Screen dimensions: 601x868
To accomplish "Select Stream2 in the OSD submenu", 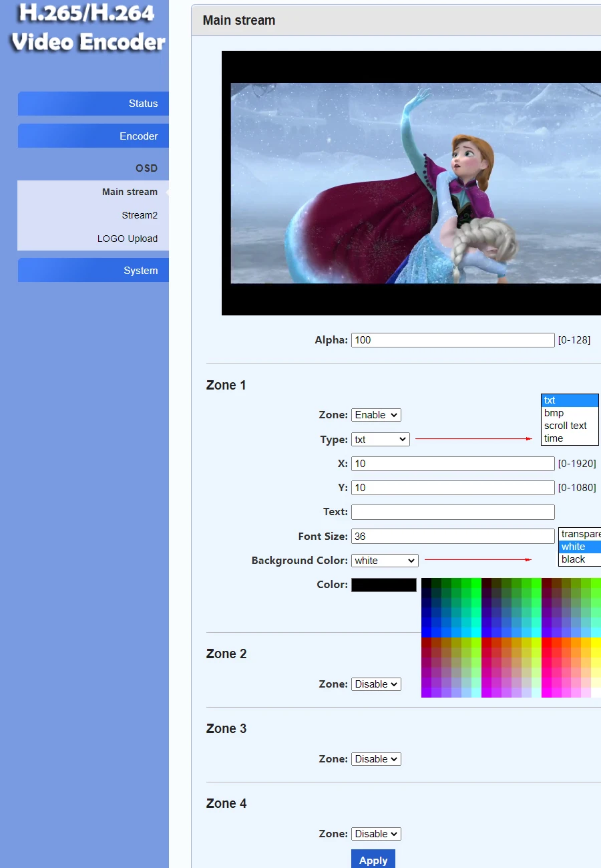I will coord(140,215).
